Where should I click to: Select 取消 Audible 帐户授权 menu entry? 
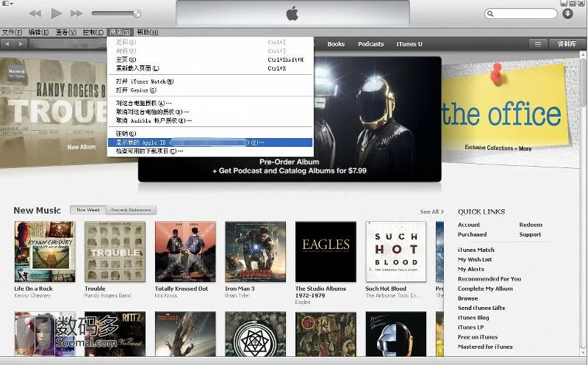(210, 120)
